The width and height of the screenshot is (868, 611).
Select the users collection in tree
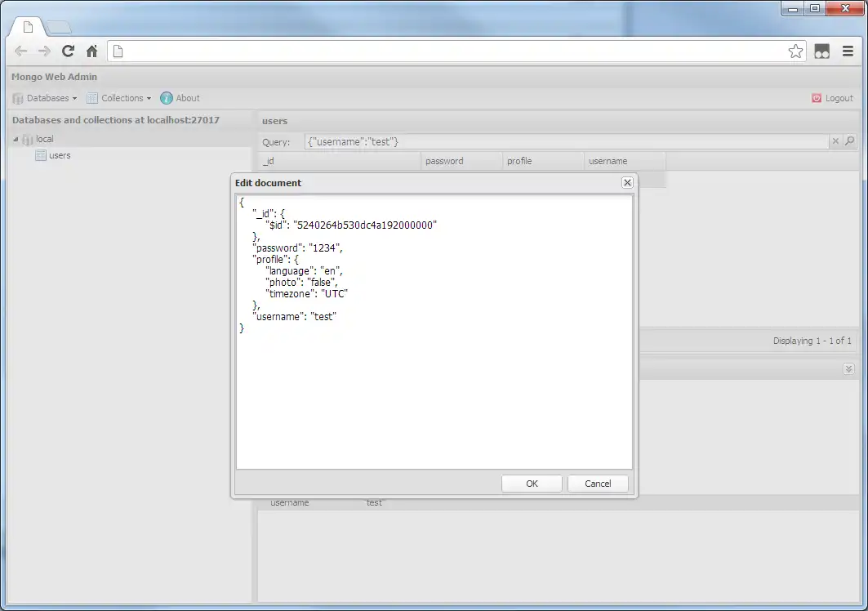coord(60,156)
